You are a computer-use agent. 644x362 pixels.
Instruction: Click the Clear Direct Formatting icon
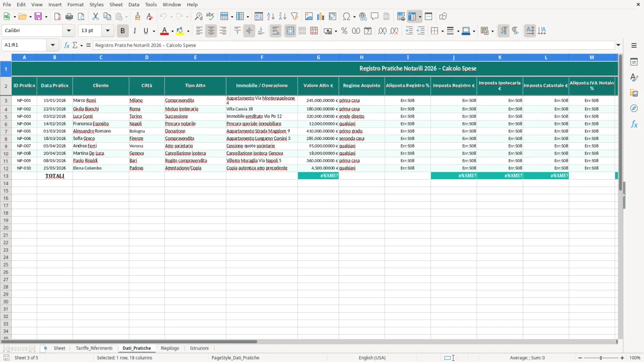pos(150,17)
